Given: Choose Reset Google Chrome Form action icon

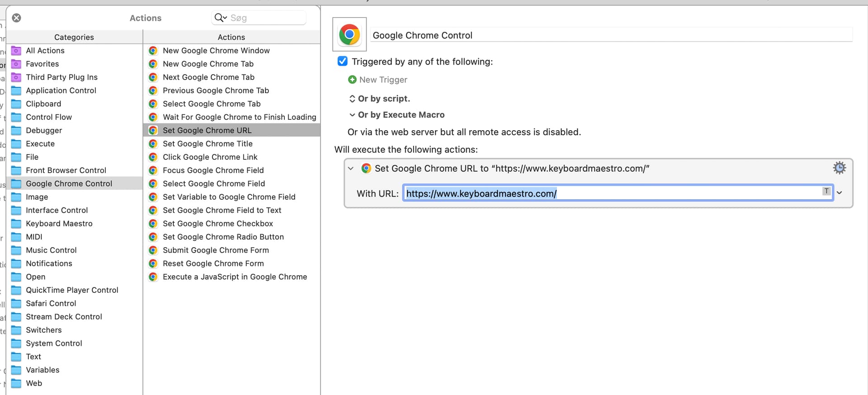Looking at the screenshot, I should point(153,263).
